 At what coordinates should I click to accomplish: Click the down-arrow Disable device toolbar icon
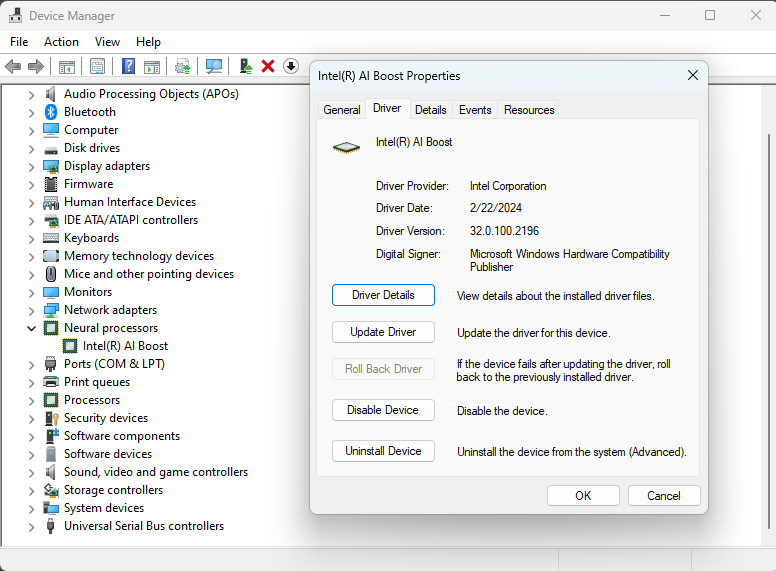[291, 66]
